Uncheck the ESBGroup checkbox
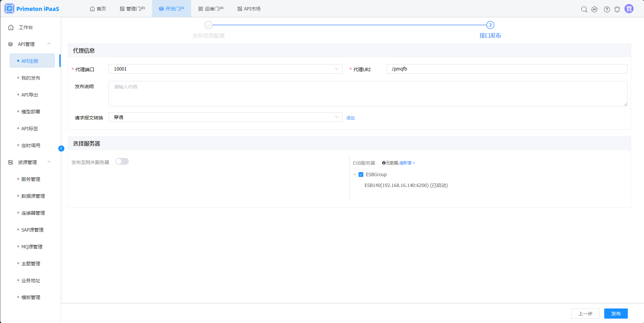644x323 pixels. click(361, 174)
